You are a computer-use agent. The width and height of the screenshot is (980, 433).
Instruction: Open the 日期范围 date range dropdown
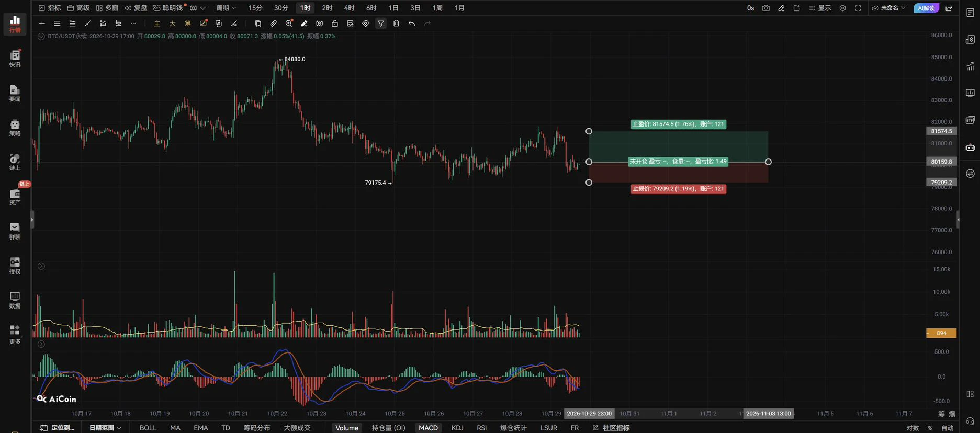tap(105, 428)
